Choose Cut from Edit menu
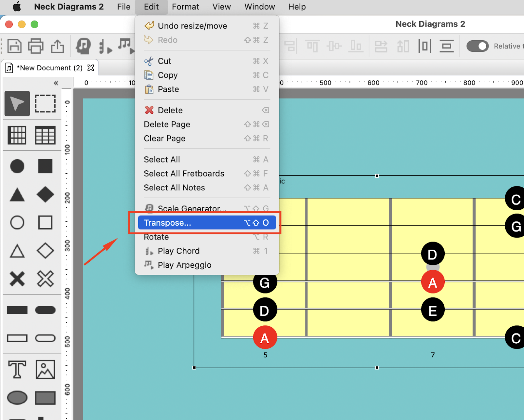The image size is (524, 420). 207,61
